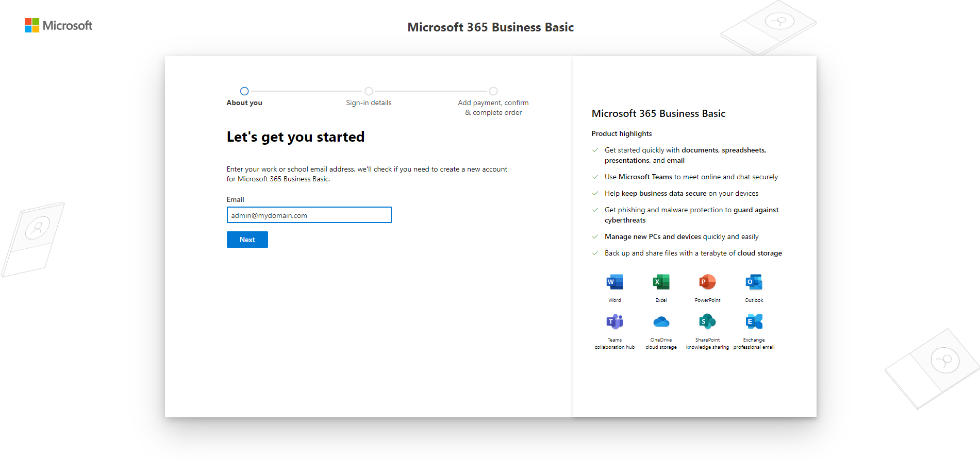
Task: Click the 'About you' step label
Action: tap(244, 103)
